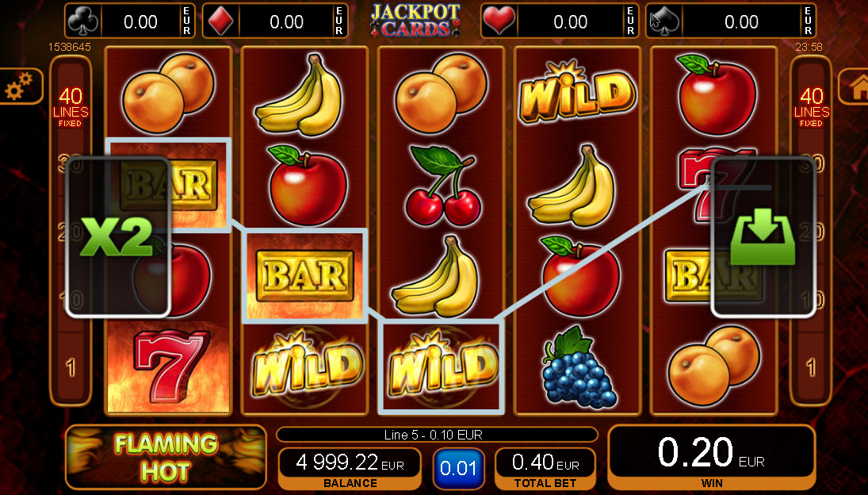Click the highlighted Wild symbol on reel three
This screenshot has width=868, height=495.
click(x=442, y=366)
